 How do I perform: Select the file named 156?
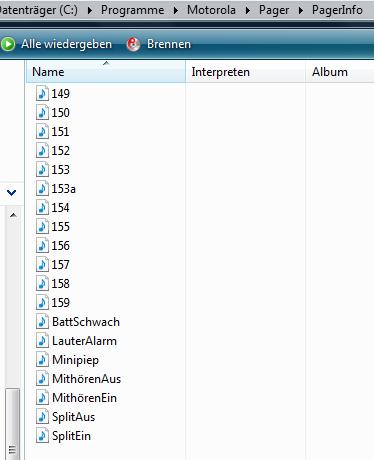pyautogui.click(x=60, y=246)
